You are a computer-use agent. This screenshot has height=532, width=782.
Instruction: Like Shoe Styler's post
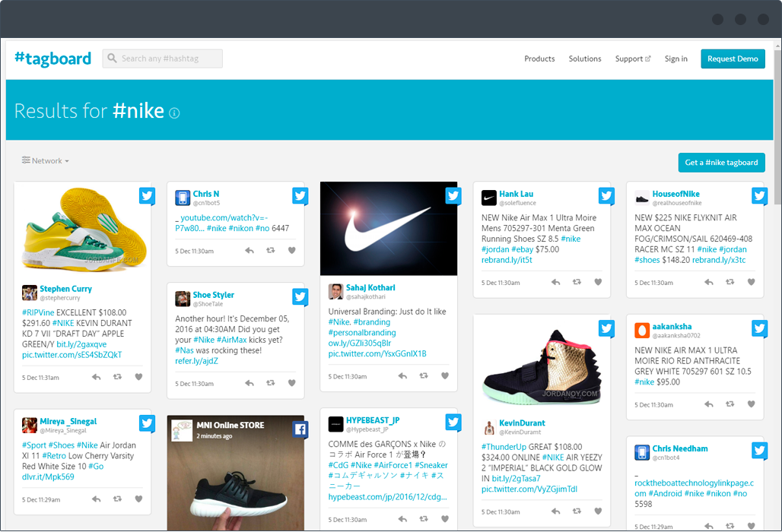pyautogui.click(x=292, y=383)
